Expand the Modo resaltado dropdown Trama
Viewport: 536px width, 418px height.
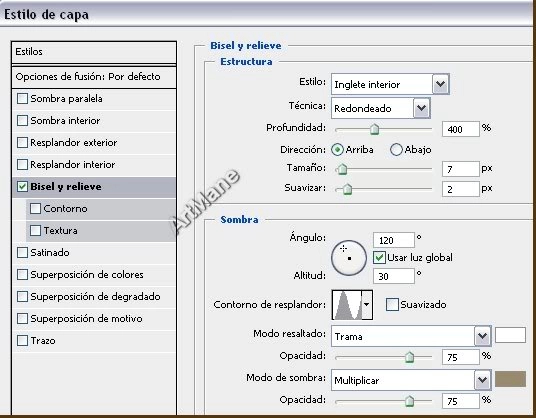click(x=411, y=336)
